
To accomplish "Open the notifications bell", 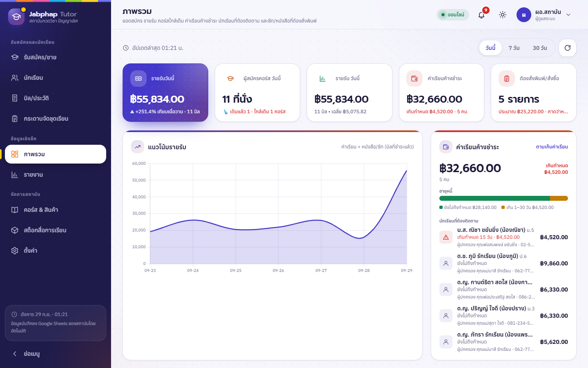I will 481,15.
